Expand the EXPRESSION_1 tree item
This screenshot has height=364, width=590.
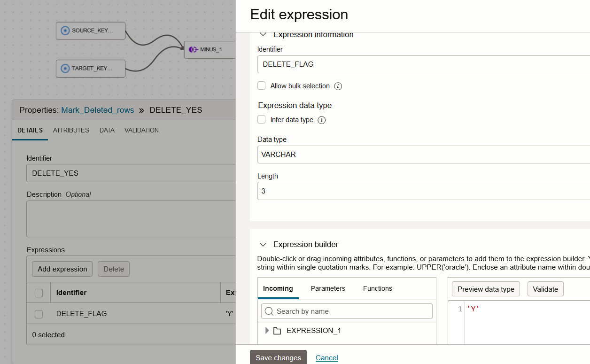267,330
